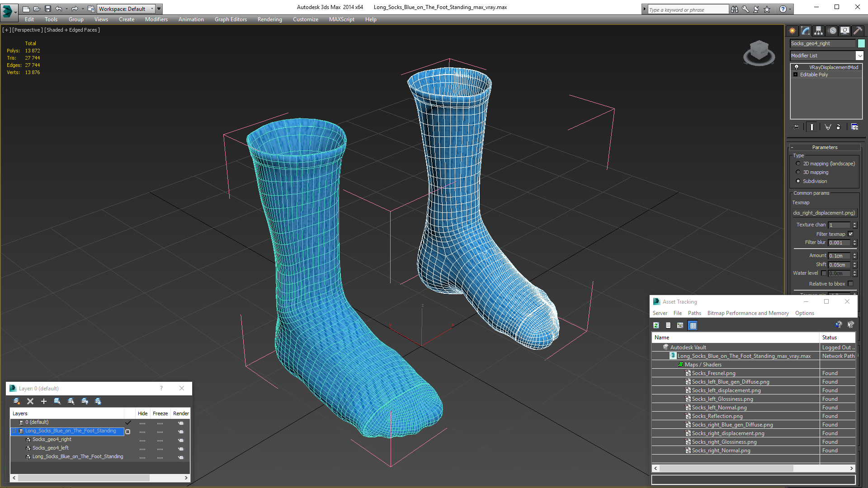Click the Save file icon in title bar

[x=48, y=9]
